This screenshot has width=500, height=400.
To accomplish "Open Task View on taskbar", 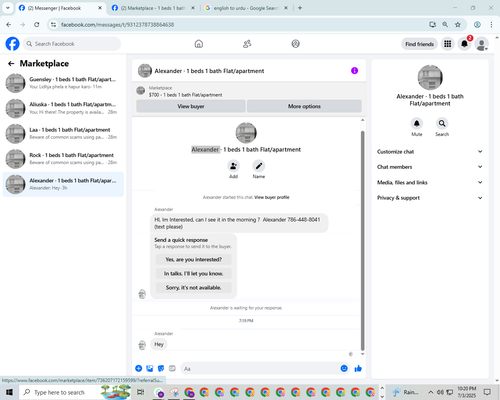I will click(141, 392).
